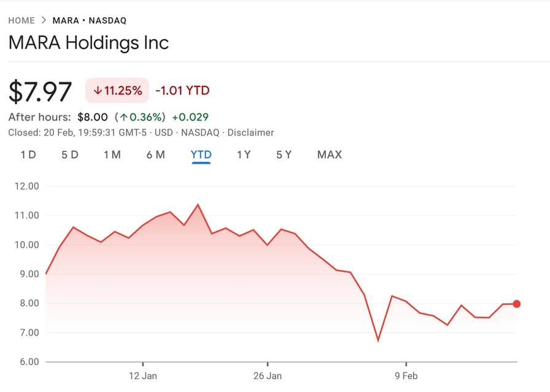Click the red down arrow in the 11.25% badge

pyautogui.click(x=97, y=91)
